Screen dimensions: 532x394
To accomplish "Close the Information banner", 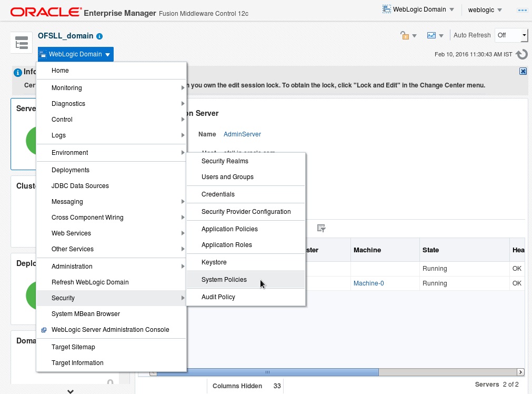I will pos(523,71).
